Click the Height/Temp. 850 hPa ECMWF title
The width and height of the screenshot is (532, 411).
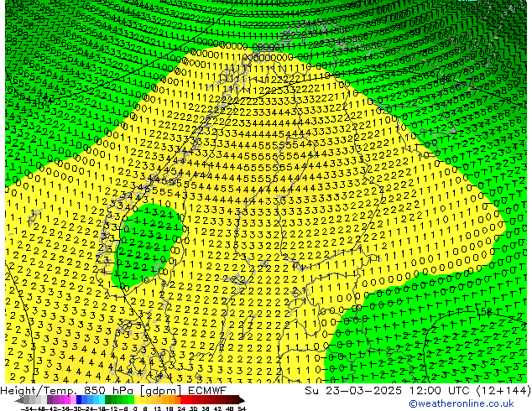tap(113, 391)
